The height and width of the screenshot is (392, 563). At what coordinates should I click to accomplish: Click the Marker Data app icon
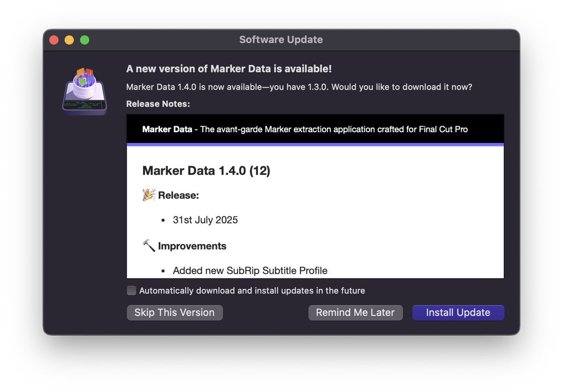(84, 91)
